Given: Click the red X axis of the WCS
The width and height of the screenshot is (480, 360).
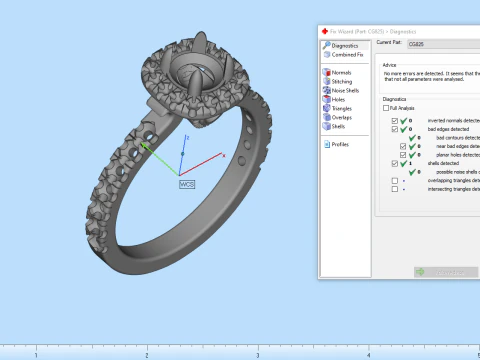Looking at the screenshot, I should point(202,164).
